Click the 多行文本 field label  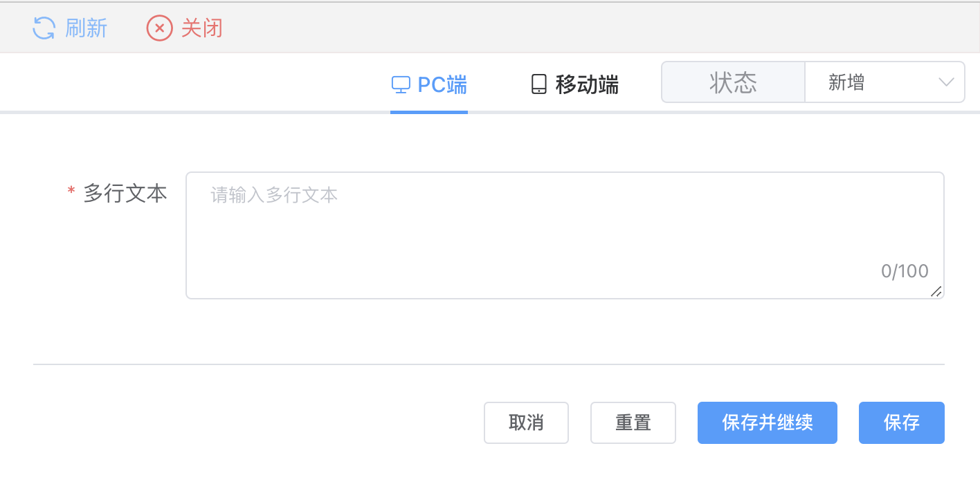(x=125, y=194)
